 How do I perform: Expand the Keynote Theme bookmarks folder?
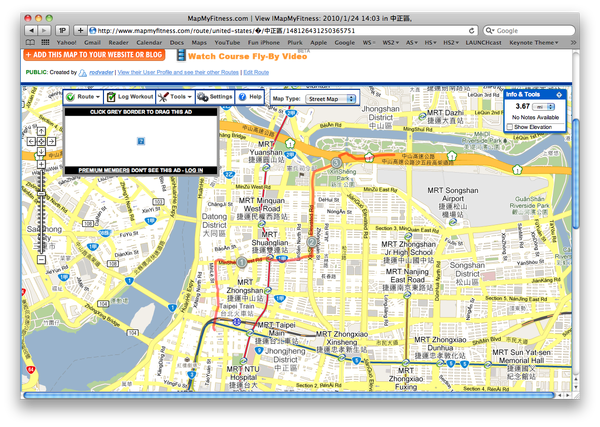tap(533, 42)
